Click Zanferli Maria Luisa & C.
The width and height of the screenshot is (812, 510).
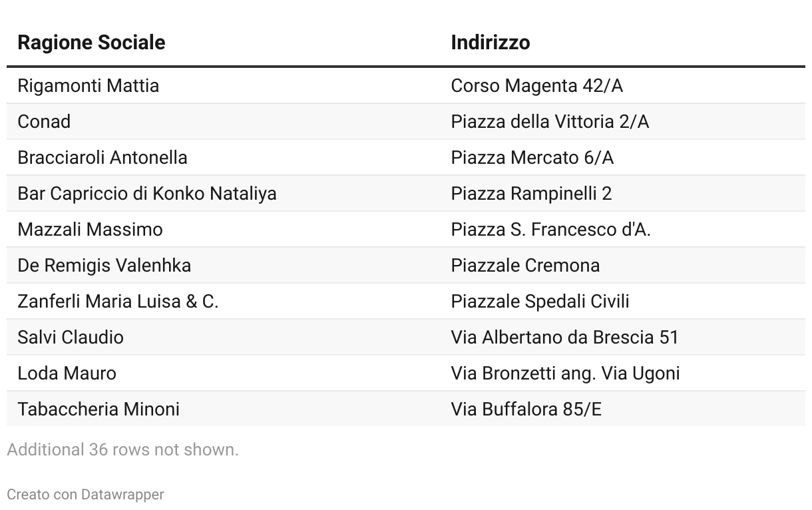coord(118,302)
